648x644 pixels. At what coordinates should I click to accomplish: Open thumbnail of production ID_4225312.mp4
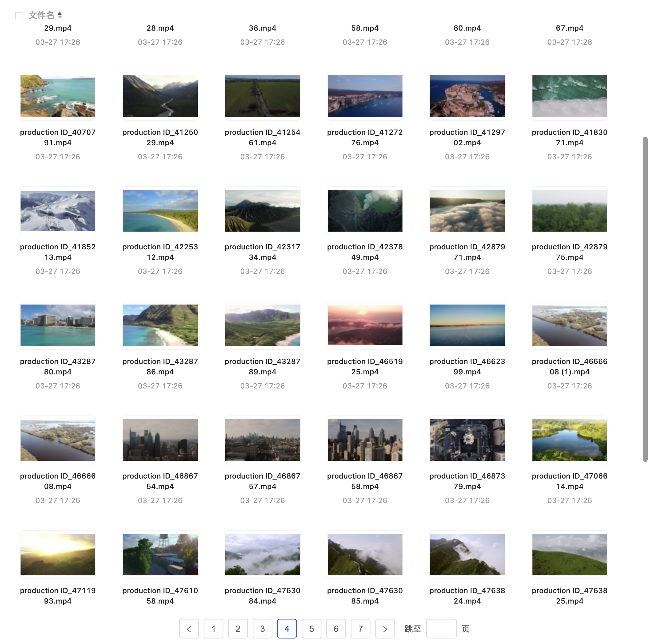pos(160,211)
